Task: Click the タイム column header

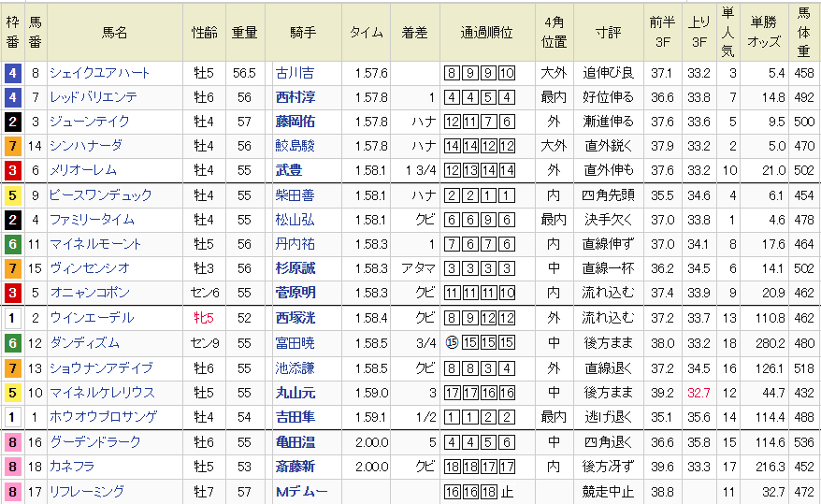Action: click(366, 32)
